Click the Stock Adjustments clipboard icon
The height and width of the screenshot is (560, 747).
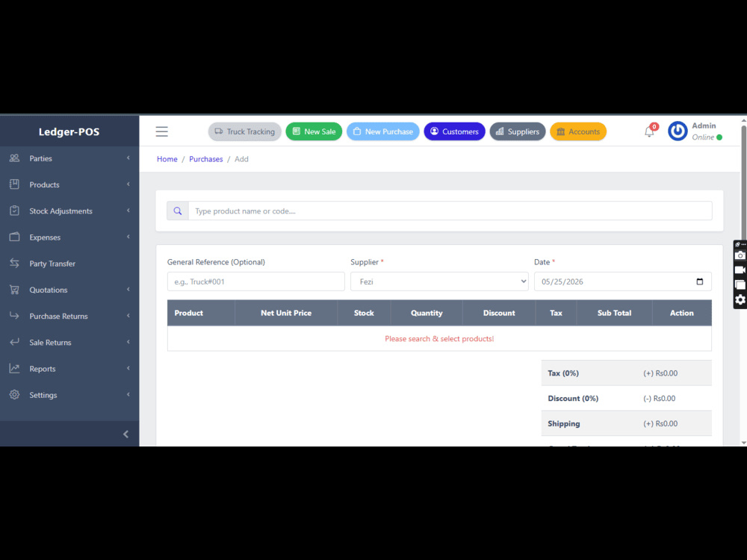pyautogui.click(x=14, y=211)
